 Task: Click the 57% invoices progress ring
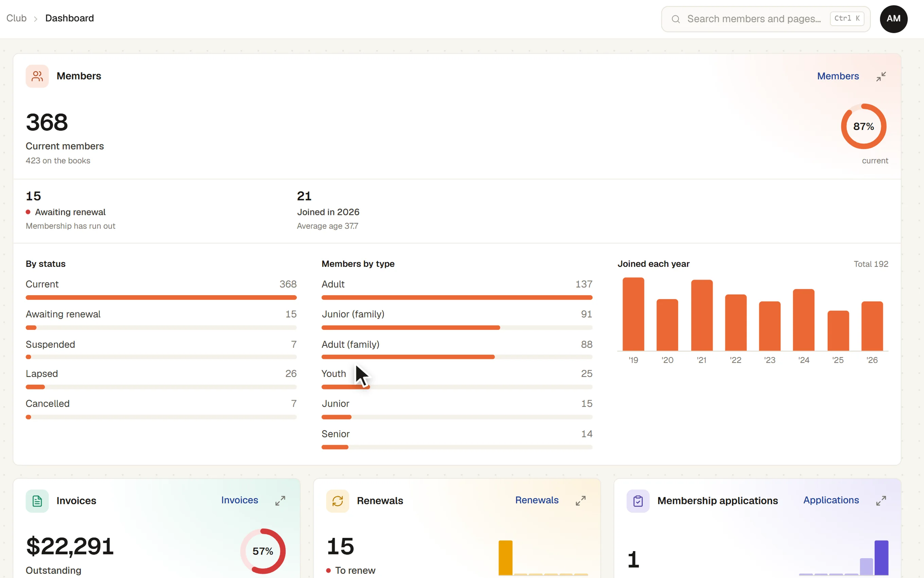click(263, 551)
